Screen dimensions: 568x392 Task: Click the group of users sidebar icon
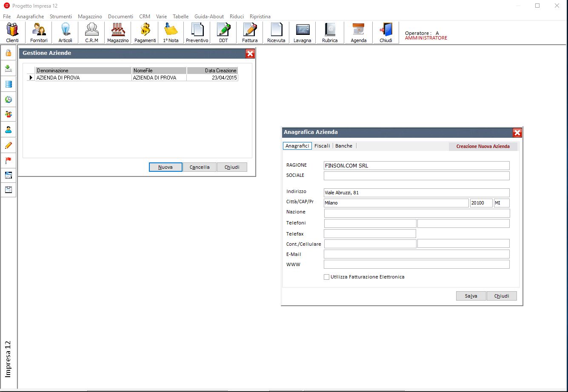[x=9, y=114]
